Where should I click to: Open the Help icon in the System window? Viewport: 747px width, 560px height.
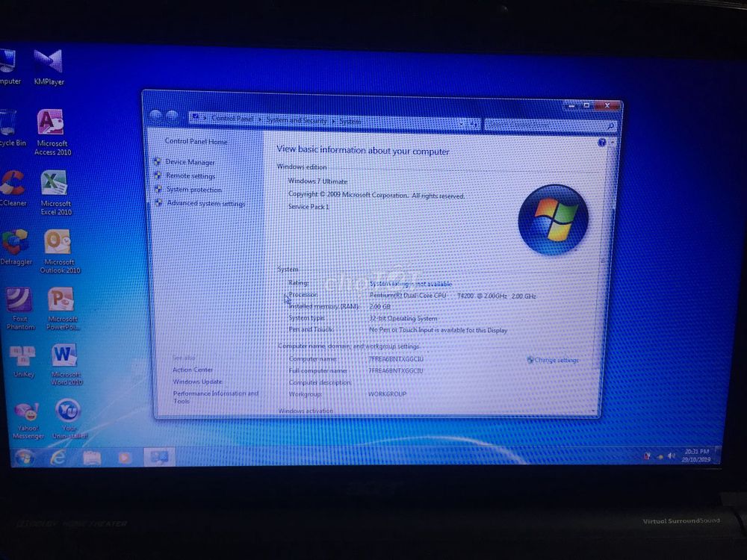click(602, 143)
